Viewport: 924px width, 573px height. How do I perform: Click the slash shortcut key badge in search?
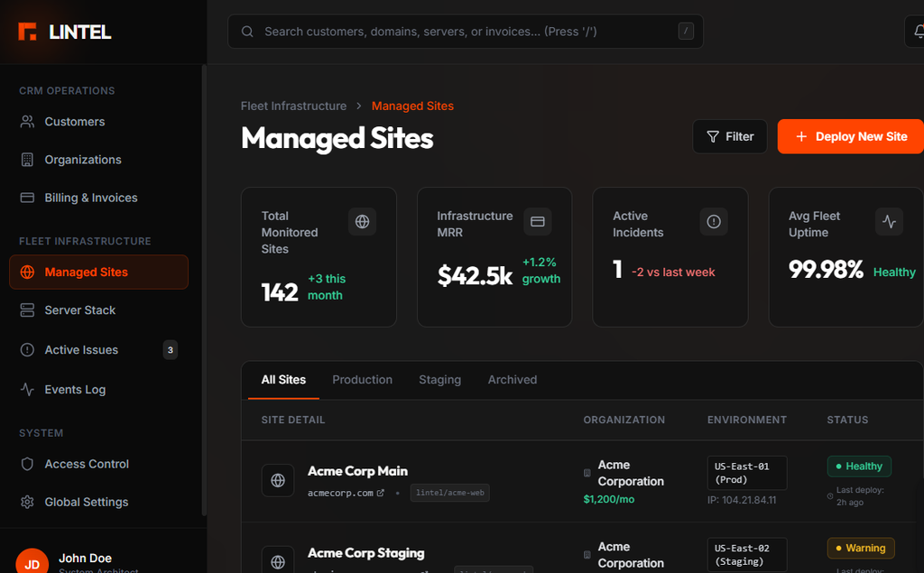pos(686,32)
